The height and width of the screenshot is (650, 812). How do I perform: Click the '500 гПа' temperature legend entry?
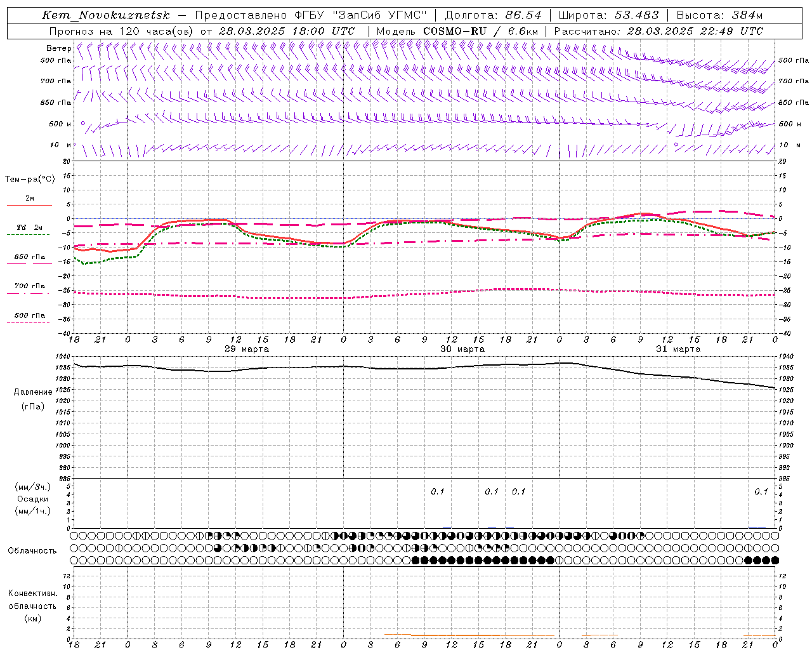(30, 315)
